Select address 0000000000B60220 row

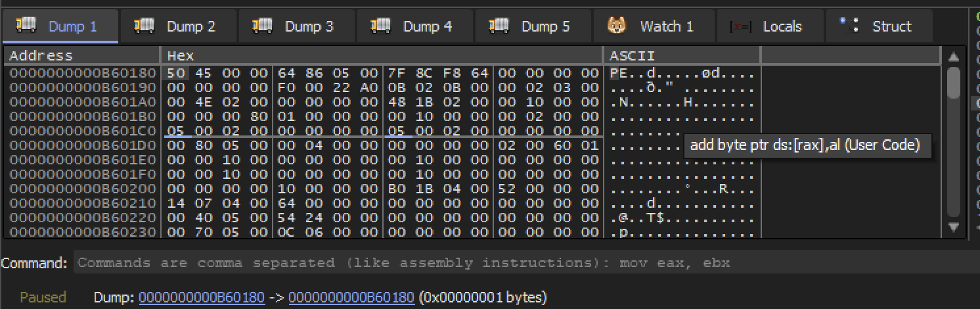coord(82,218)
